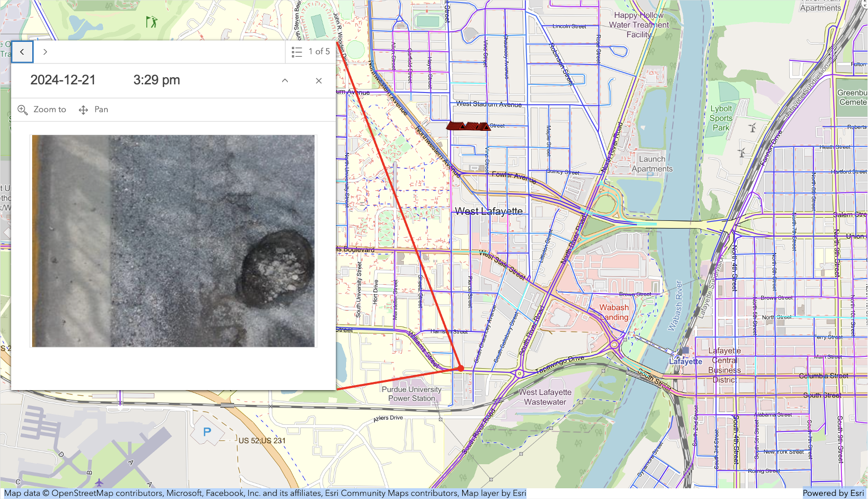
Task: Click the Purdue University Power Station label
Action: click(x=412, y=394)
